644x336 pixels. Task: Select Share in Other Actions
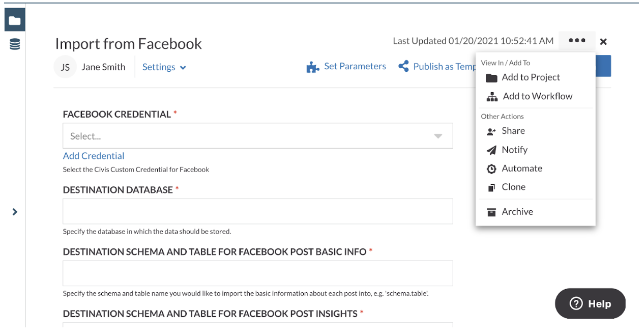point(513,131)
